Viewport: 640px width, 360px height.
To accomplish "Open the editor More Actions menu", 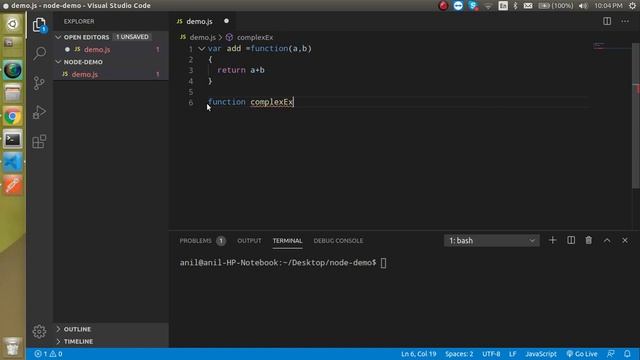I will pos(625,21).
